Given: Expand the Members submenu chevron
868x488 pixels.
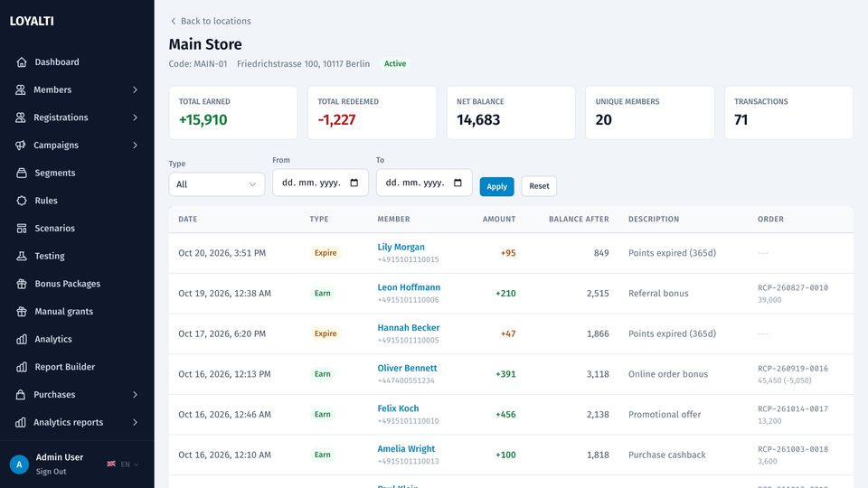Looking at the screenshot, I should pos(135,89).
